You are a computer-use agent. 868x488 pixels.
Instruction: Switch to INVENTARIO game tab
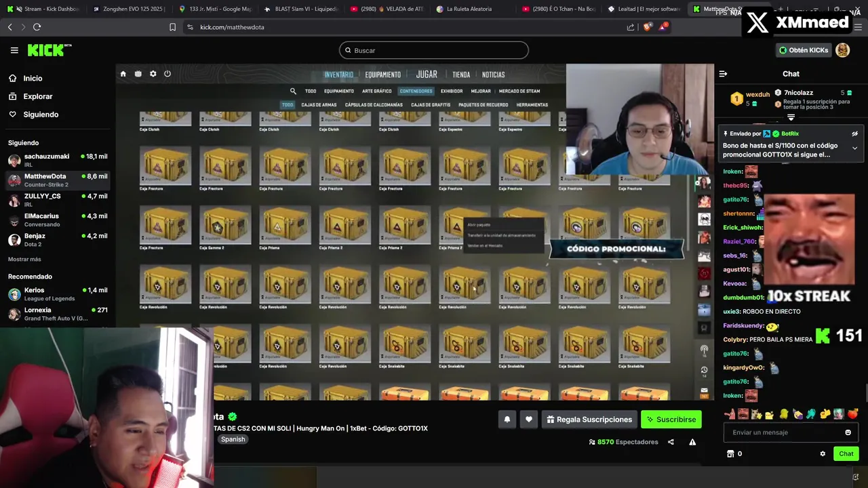tap(338, 75)
